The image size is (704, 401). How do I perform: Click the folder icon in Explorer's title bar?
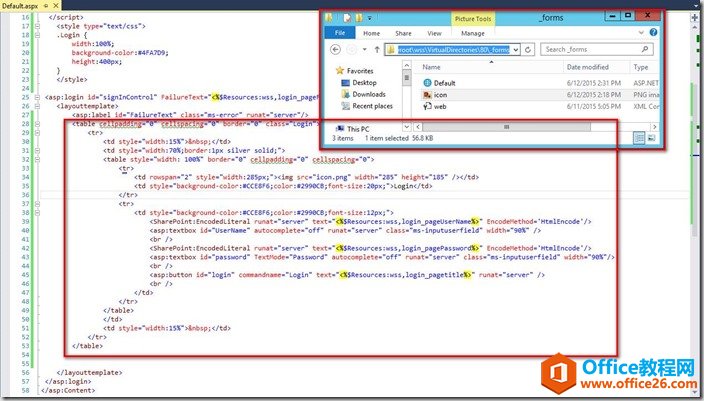[330, 18]
